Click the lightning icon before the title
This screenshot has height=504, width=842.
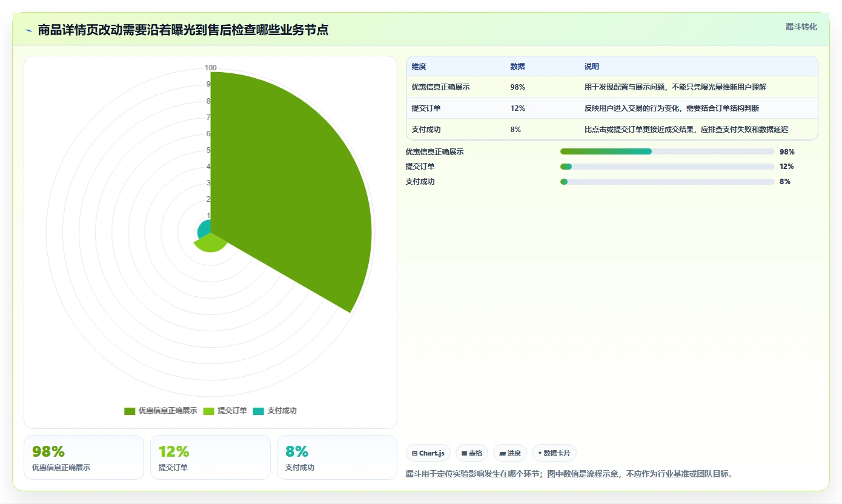point(28,30)
